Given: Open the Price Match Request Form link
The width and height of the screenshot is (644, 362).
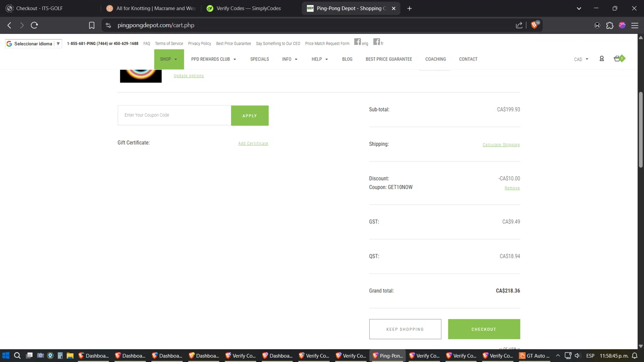Looking at the screenshot, I should click(x=327, y=44).
